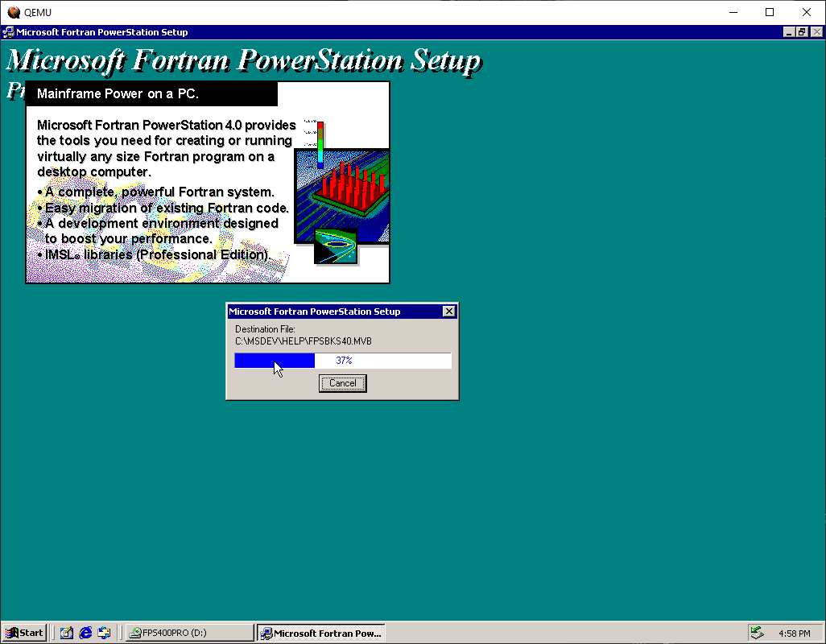This screenshot has height=644, width=826.
Task: Close the main Fortran Setup window
Action: 816,32
